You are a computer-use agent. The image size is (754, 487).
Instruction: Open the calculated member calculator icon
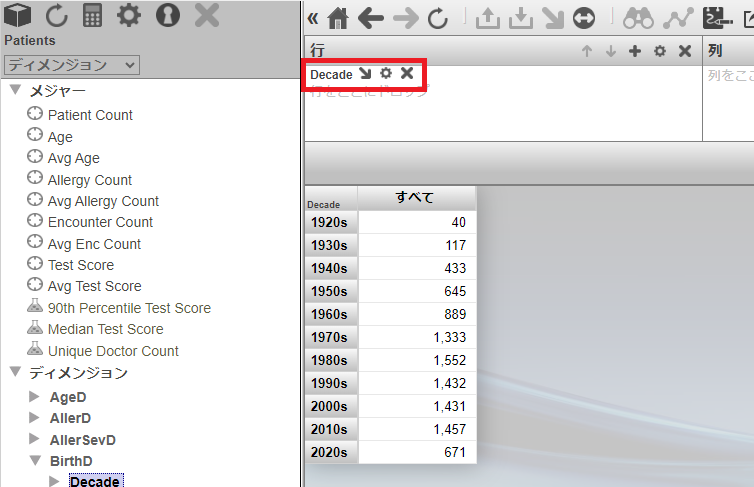click(92, 15)
